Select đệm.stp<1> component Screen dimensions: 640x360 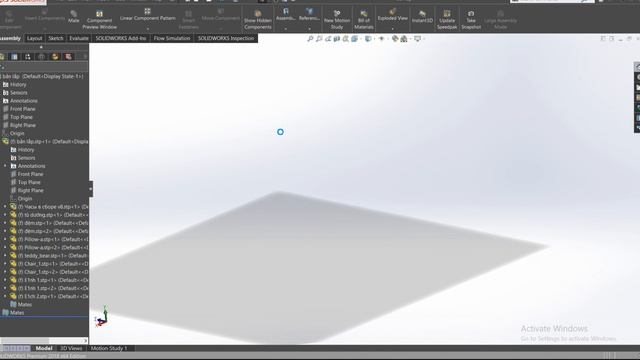coord(49,223)
